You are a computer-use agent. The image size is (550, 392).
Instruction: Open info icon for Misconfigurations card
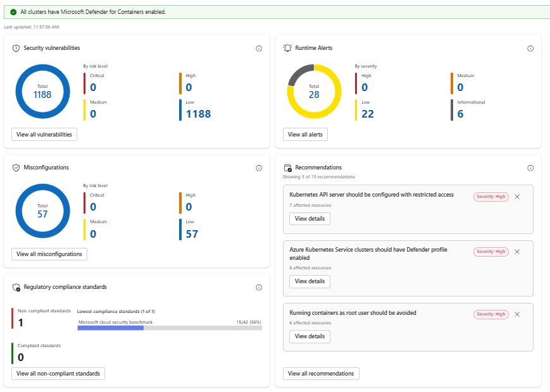(259, 168)
